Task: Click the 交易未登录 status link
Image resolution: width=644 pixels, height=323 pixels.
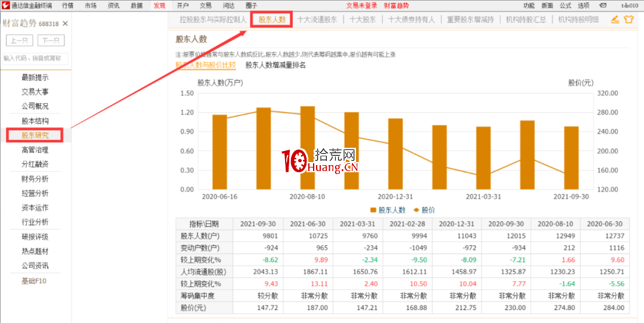Action: tap(361, 6)
